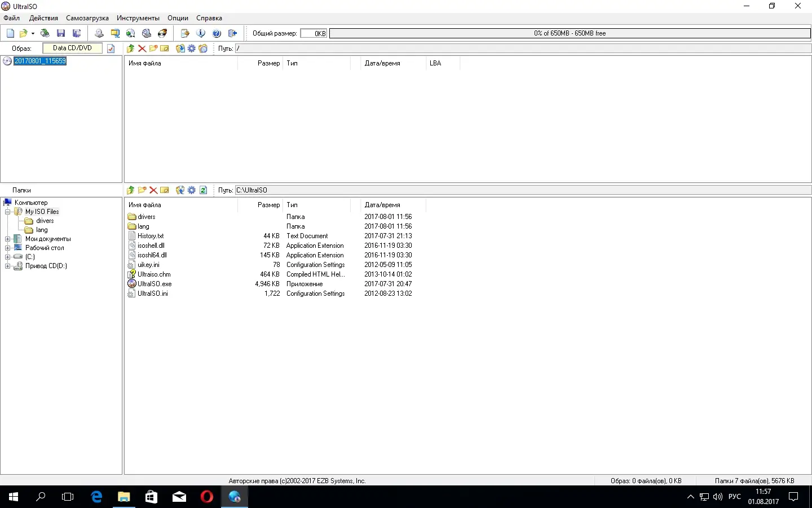Viewport: 812px width, 508px height.
Task: Click the blue info 'i' toolbar icon
Action: click(x=201, y=33)
